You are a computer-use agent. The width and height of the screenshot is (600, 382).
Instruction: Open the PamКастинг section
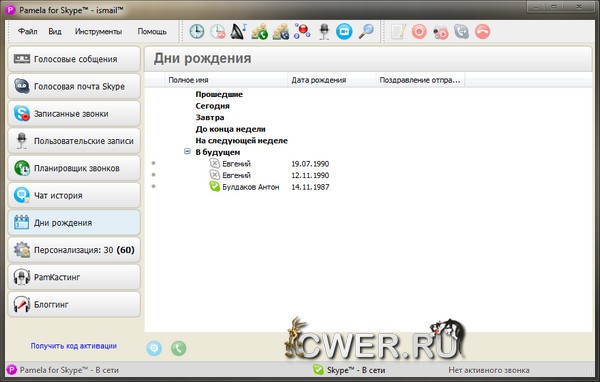(74, 277)
